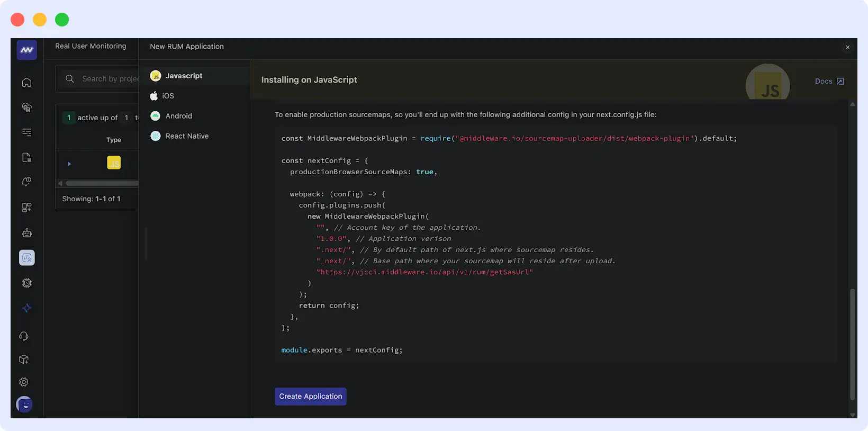This screenshot has width=868, height=431.
Task: Click the 'Showing: 1-1 of 1' text
Action: click(91, 199)
